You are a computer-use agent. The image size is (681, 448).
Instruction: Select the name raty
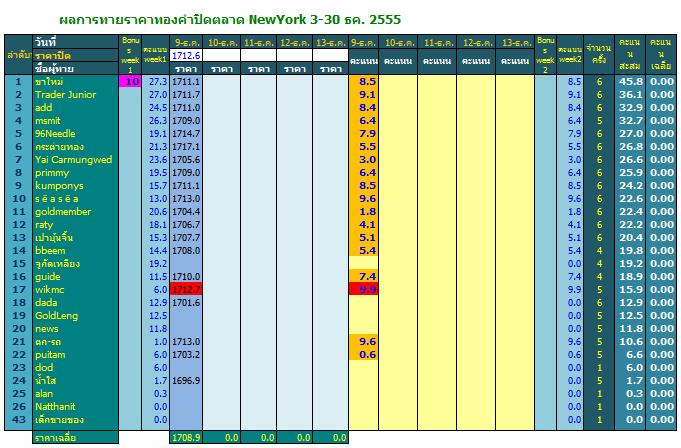(44, 225)
